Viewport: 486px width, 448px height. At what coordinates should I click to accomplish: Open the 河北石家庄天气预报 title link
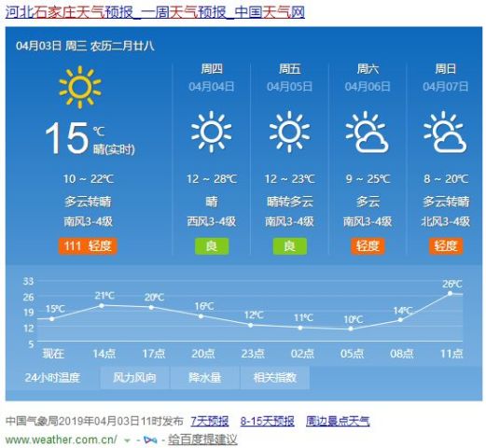(155, 12)
